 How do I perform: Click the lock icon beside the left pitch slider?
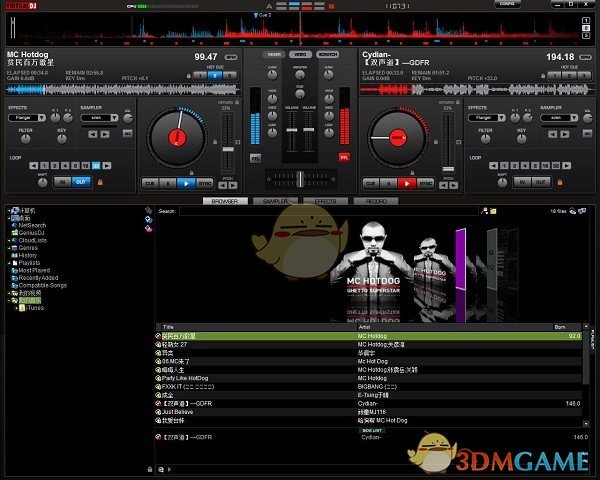click(215, 142)
